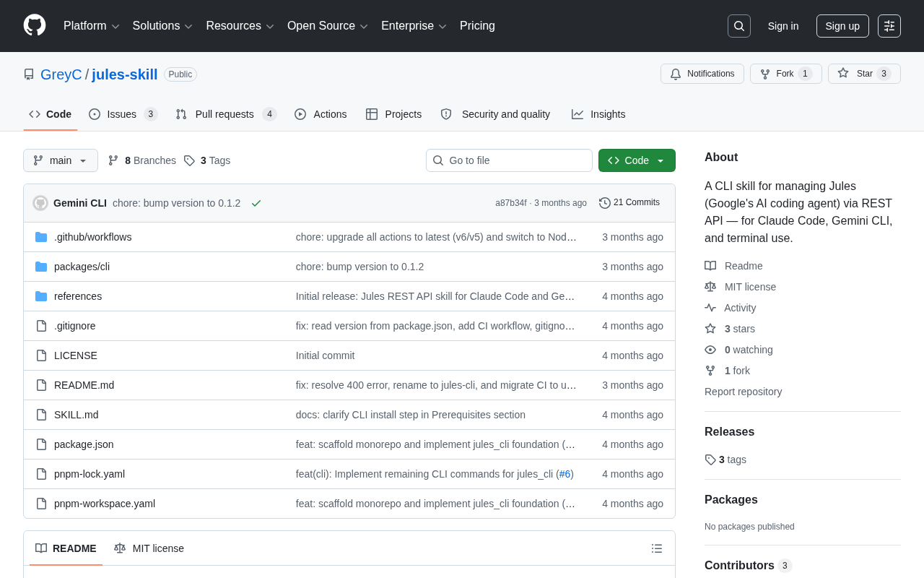Viewport: 924px width, 578px height.
Task: Switch to the Code tab
Action: [x=51, y=114]
